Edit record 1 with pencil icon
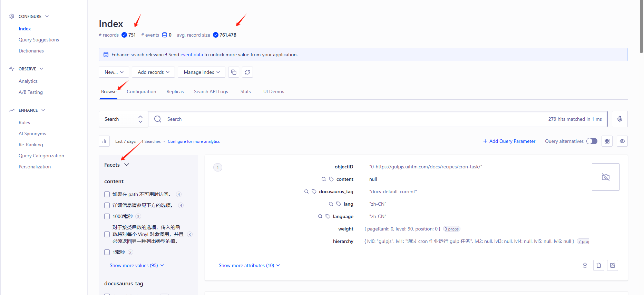644x295 pixels. click(x=613, y=265)
